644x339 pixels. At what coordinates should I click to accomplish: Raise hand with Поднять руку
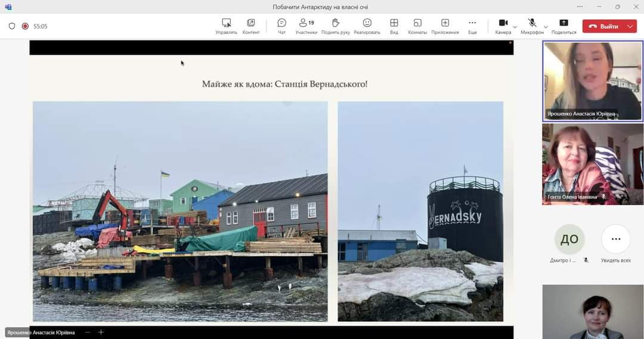click(335, 26)
